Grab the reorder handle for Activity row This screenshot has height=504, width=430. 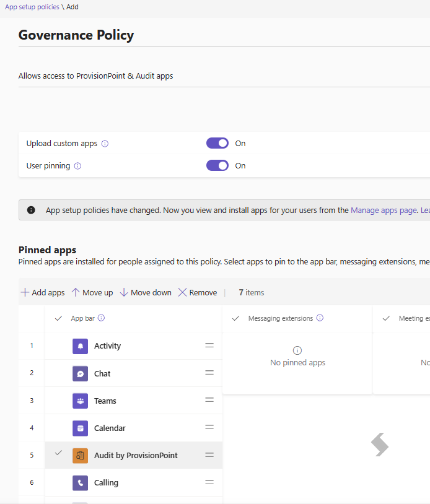pos(209,345)
